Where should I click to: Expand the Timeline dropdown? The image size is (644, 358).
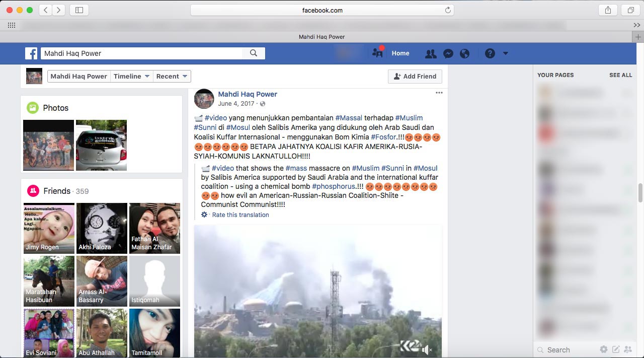tap(131, 77)
